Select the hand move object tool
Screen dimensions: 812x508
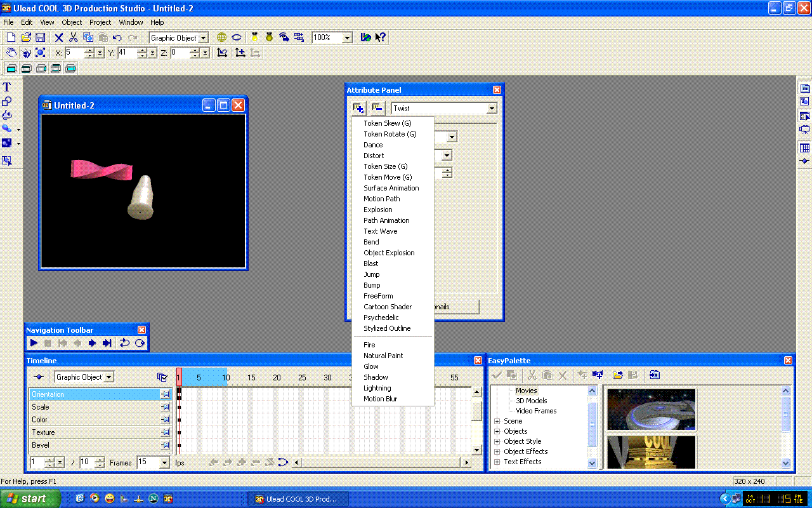point(11,53)
